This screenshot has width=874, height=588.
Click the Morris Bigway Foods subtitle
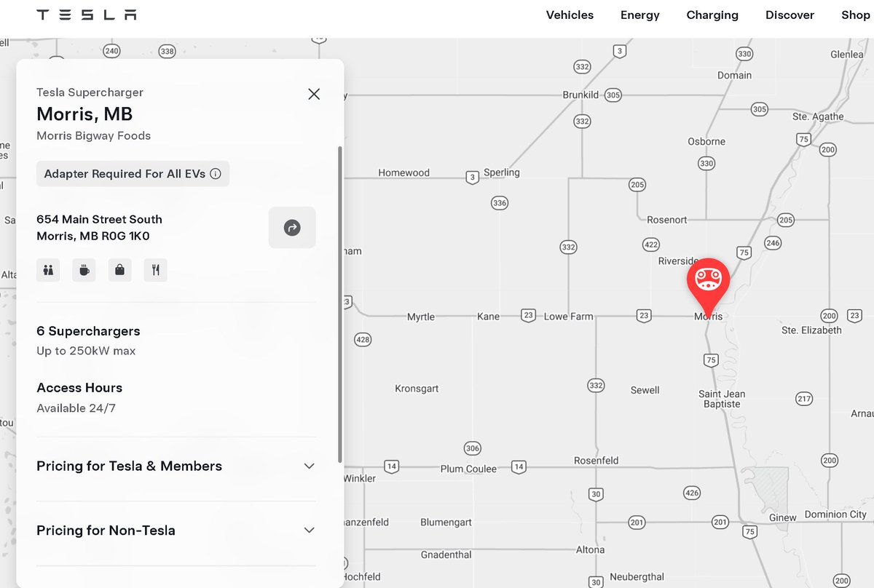93,135
